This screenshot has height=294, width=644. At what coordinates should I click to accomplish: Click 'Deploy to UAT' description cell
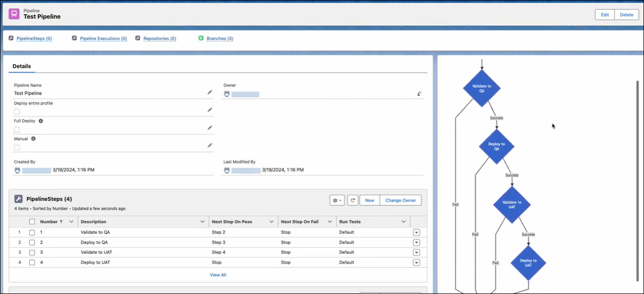[95, 263]
